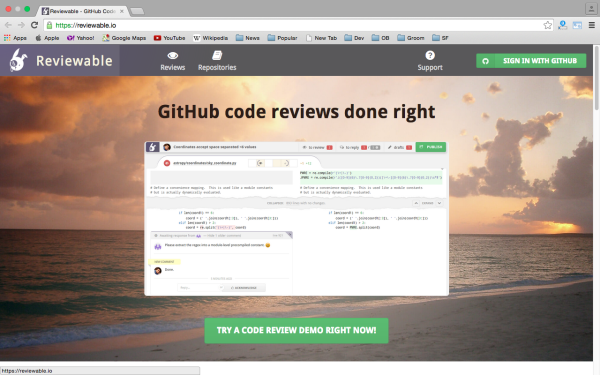
Task: Expand the OB bookmarks folder
Action: (x=380, y=38)
